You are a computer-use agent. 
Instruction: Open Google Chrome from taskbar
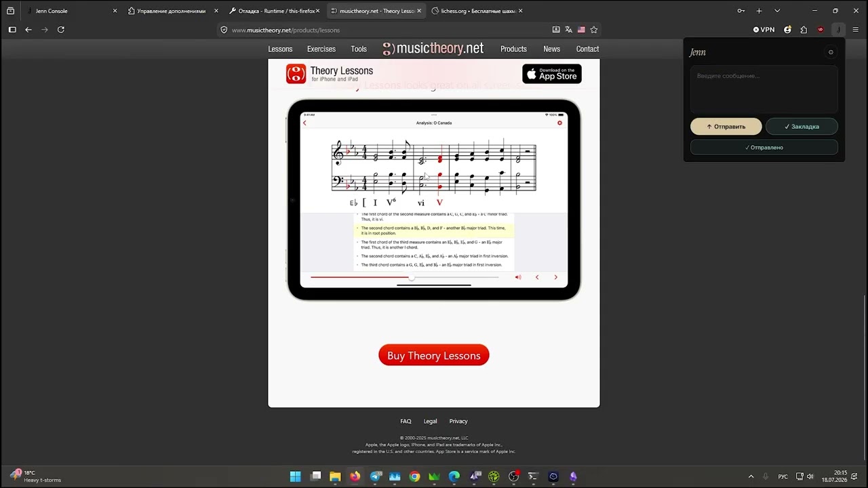pos(414,476)
